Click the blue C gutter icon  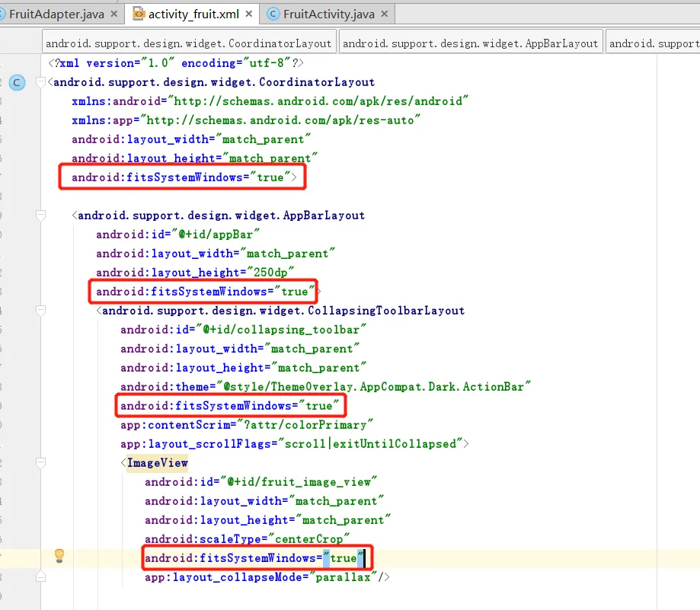tap(17, 82)
